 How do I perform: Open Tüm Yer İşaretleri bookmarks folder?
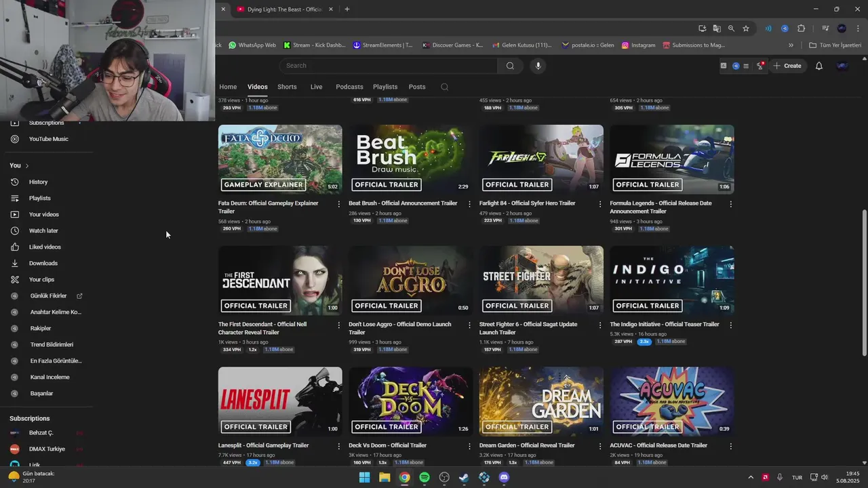click(x=835, y=45)
